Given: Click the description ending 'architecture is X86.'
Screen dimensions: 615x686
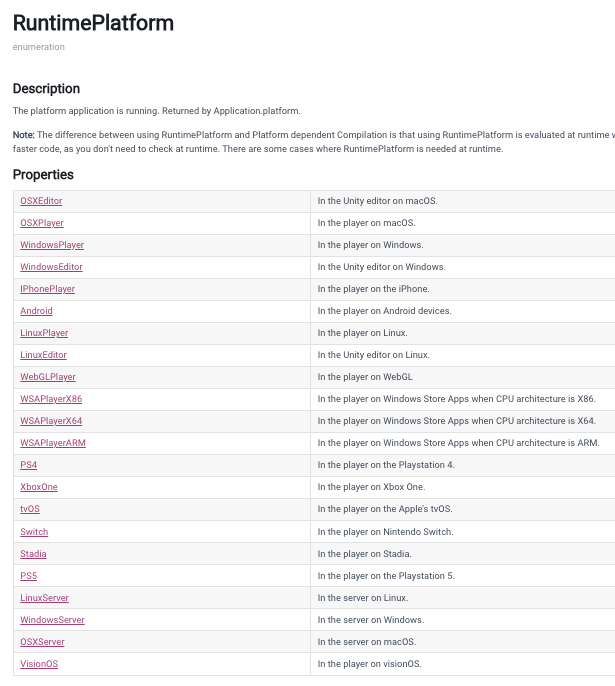Looking at the screenshot, I should pos(457,399).
